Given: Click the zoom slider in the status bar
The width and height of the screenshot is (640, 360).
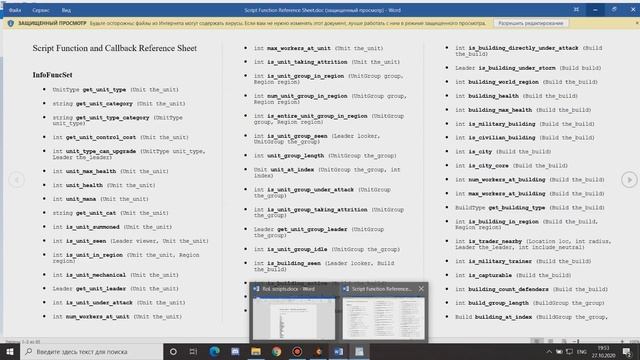Looking at the screenshot, I should [x=599, y=341].
